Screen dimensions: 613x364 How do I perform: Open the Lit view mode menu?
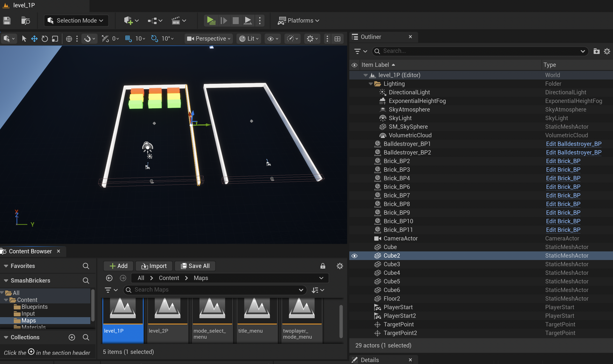(249, 38)
